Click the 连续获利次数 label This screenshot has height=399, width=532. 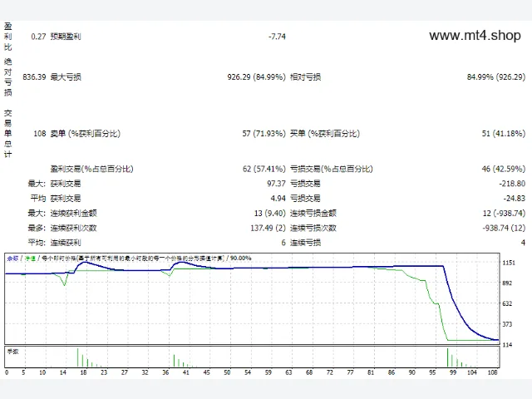(74, 228)
